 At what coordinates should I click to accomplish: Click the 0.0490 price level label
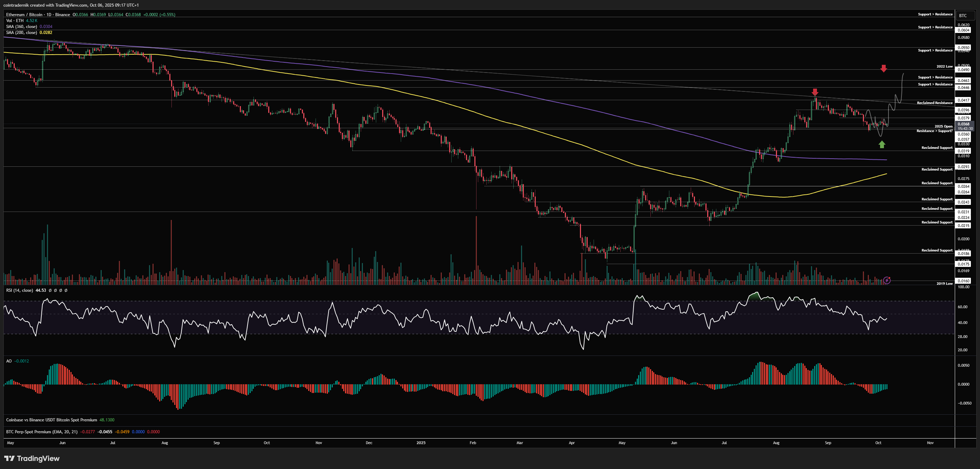click(964, 70)
